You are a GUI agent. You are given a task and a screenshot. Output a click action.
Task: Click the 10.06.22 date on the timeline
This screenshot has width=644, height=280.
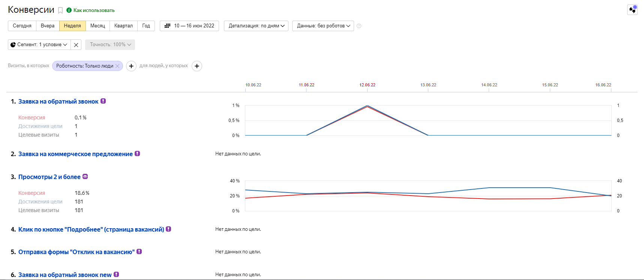point(253,85)
